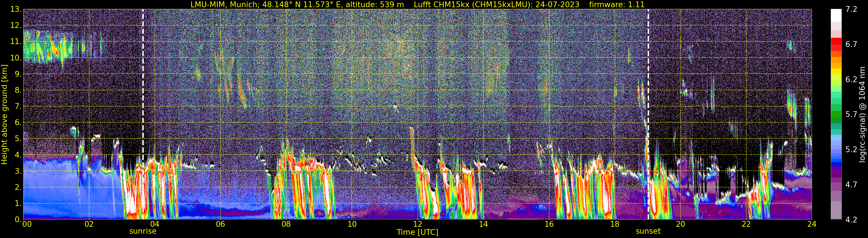Click the height axis tick label '0.'
Viewport: 868px width, 238px height.
click(18, 220)
